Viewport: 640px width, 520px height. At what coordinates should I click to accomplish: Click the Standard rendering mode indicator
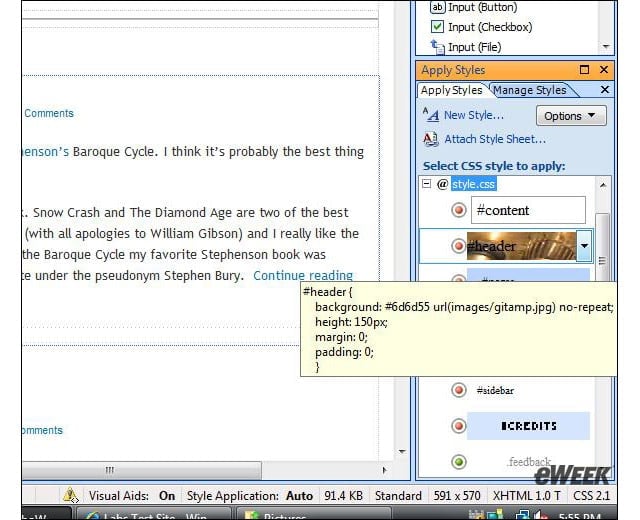[x=398, y=496]
